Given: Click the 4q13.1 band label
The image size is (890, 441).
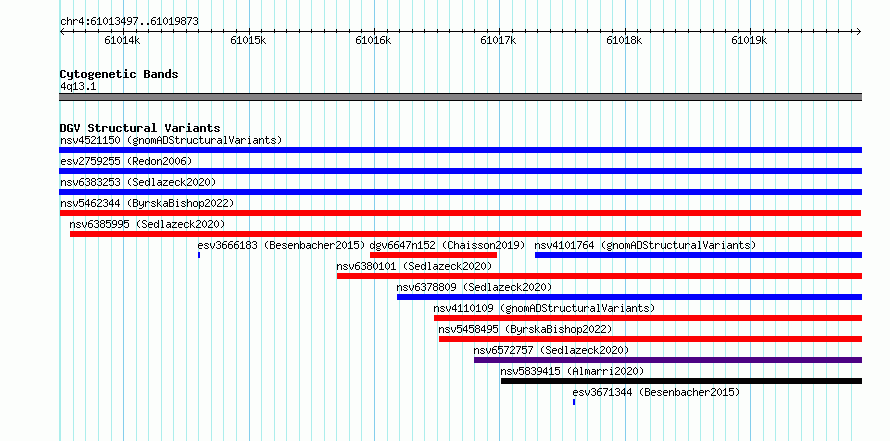Looking at the screenshot, I should (x=77, y=86).
